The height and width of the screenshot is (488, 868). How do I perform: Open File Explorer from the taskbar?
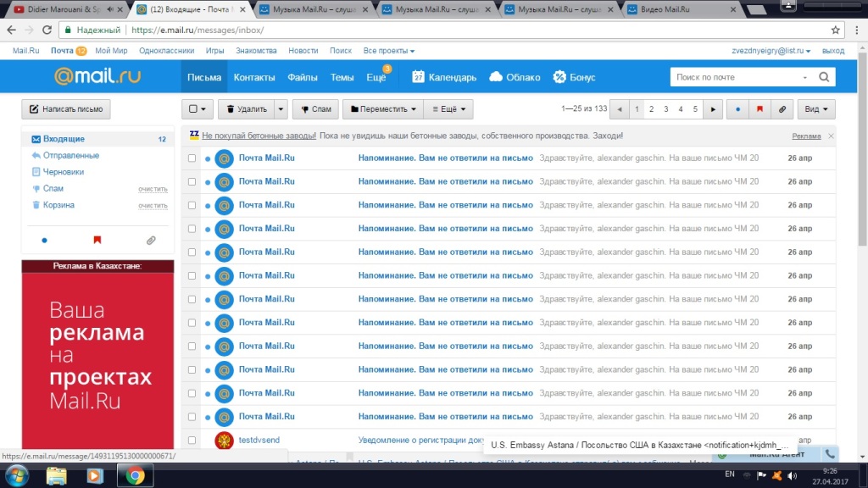pyautogui.click(x=57, y=476)
